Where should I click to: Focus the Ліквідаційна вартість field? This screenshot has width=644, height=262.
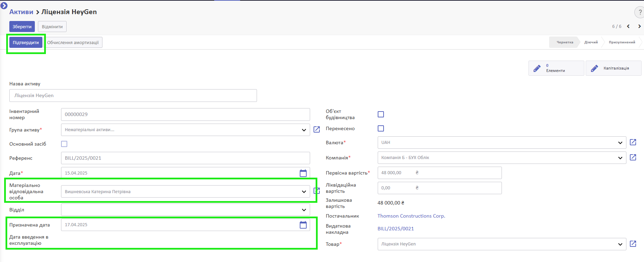[440, 188]
